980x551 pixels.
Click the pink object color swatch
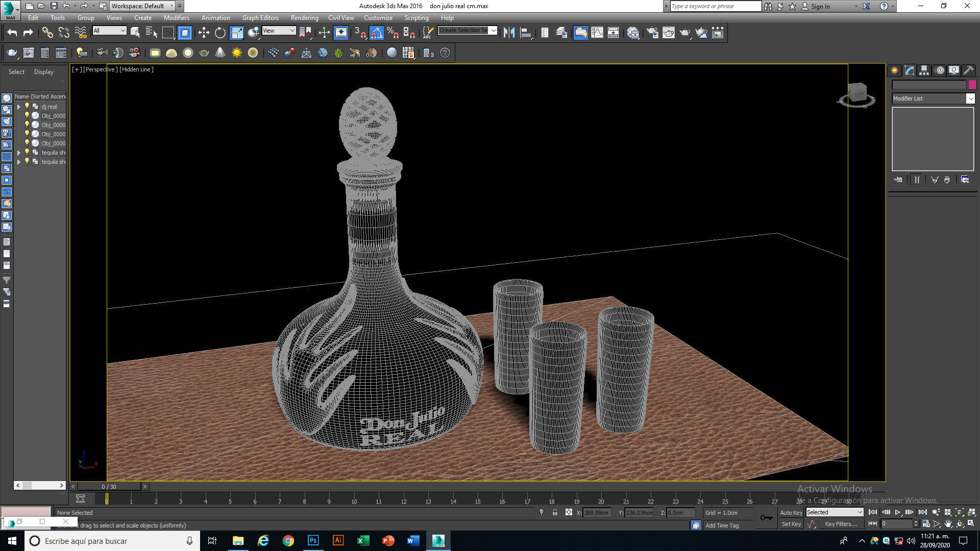(972, 85)
